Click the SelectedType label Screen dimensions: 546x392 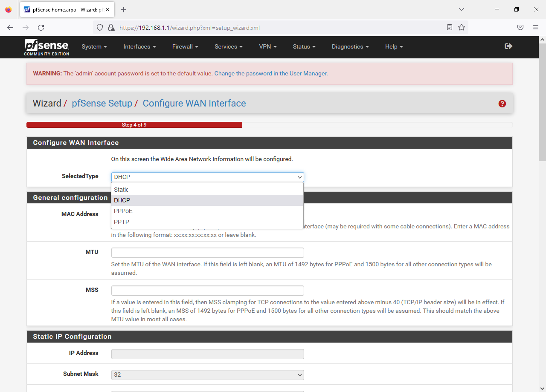point(80,176)
